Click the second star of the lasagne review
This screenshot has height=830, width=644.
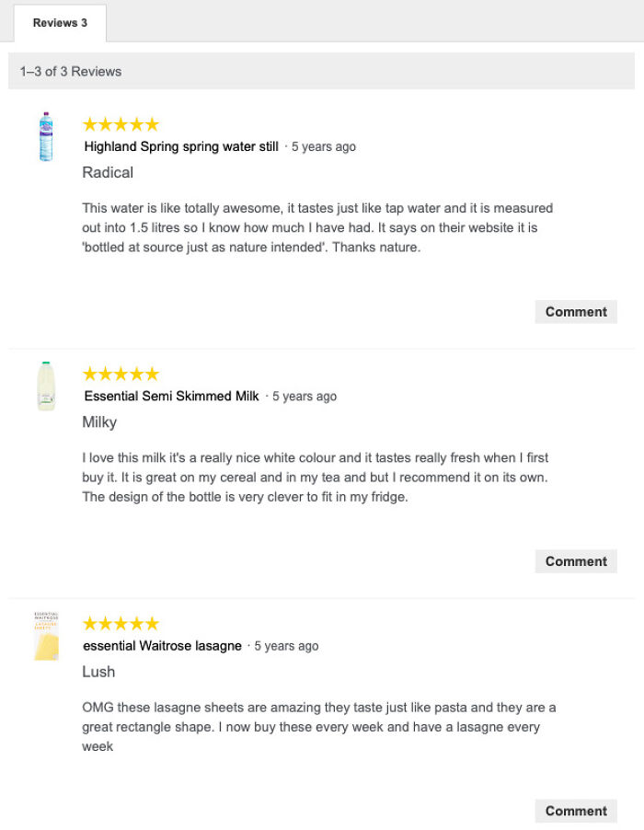(107, 623)
